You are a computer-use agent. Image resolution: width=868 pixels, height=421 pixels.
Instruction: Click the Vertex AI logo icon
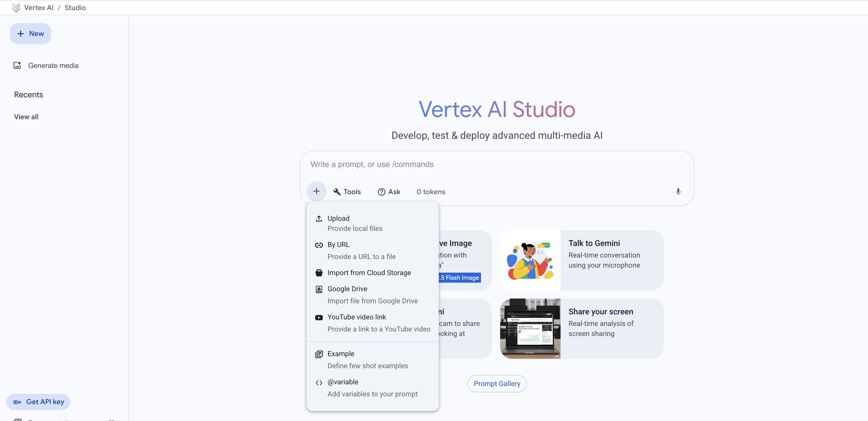tap(16, 7)
